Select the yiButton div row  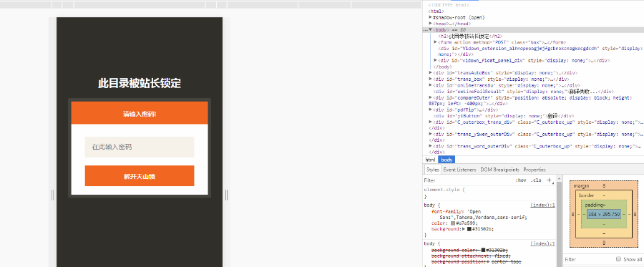click(x=504, y=116)
